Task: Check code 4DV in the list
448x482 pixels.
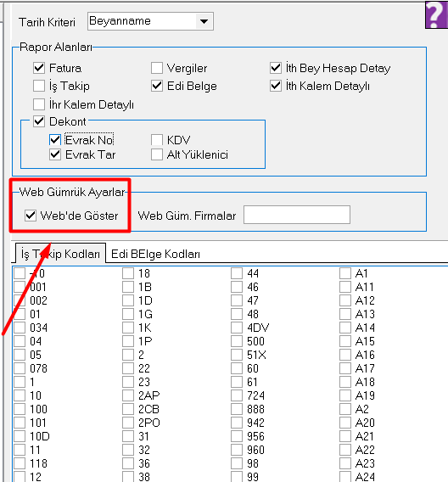Action: tap(237, 328)
